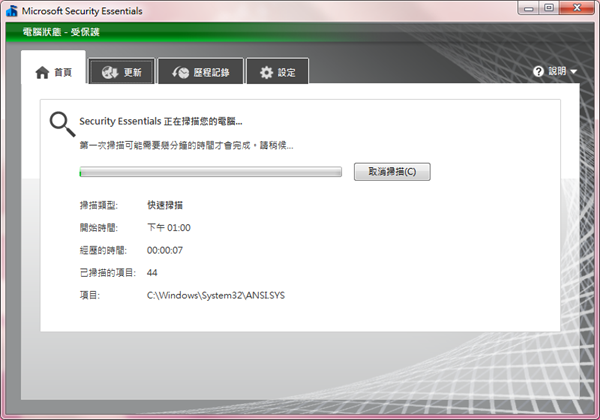Expand the 說明 dropdown arrow

[x=573, y=72]
